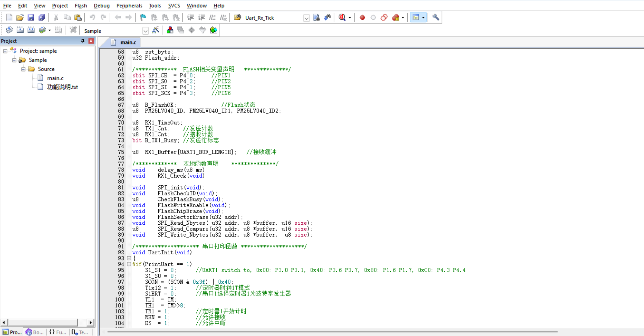This screenshot has height=336, width=644.
Task: Collapse code fold at line 93
Action: click(129, 258)
